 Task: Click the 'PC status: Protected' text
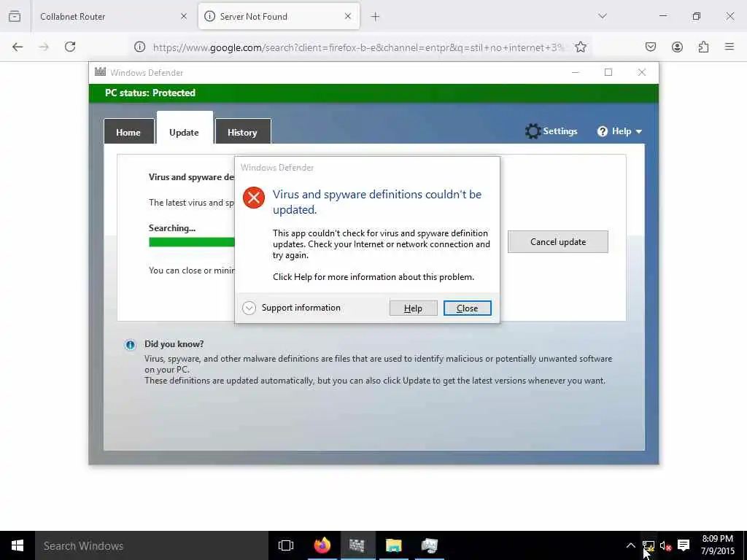(150, 93)
